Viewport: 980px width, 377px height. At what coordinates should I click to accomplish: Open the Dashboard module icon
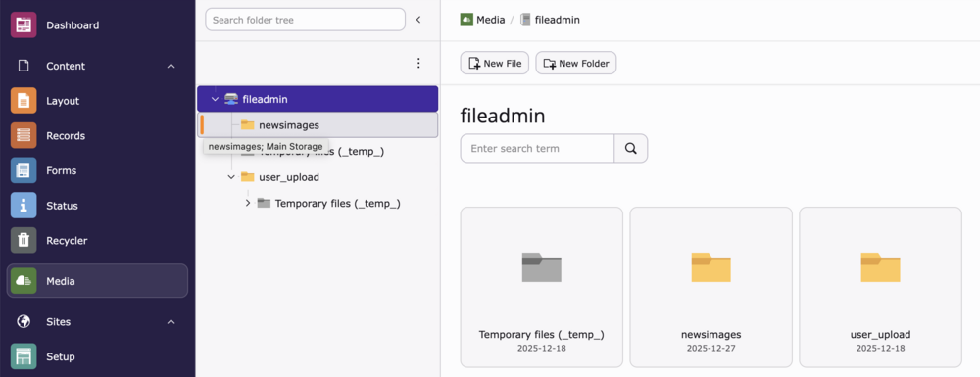click(x=24, y=25)
